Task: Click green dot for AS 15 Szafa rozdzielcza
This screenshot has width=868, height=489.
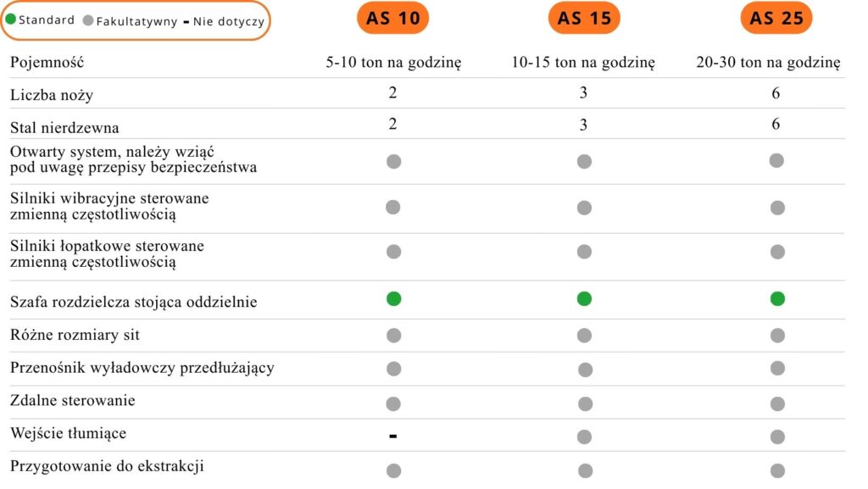Action: [584, 298]
